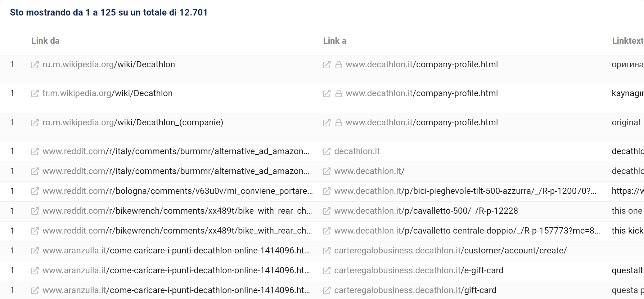Open external icon for aranzulla source of e-gift-card

point(35,270)
